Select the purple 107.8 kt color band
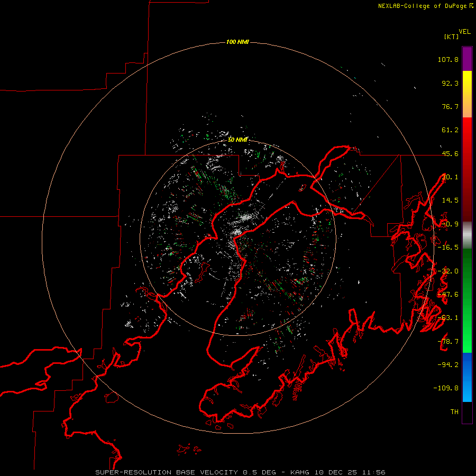 point(467,59)
